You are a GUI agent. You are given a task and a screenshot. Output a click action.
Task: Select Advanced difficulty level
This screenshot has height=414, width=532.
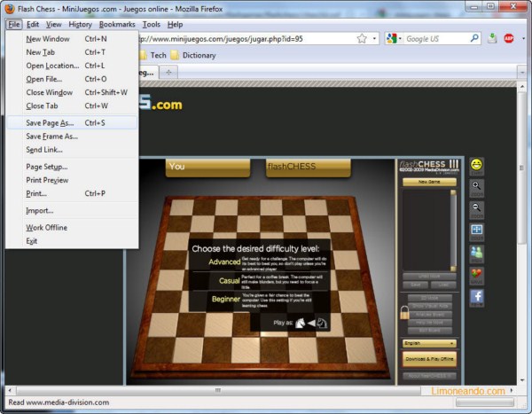pos(224,262)
